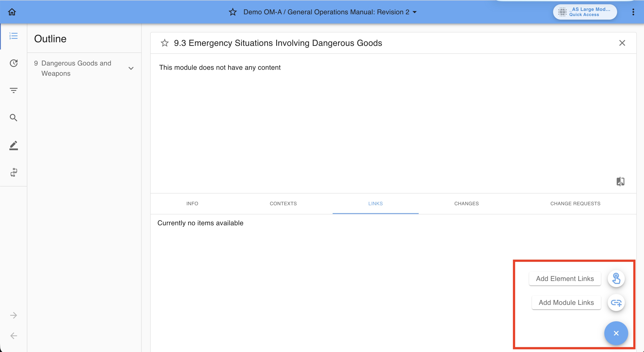Viewport: 644px width, 352px height.
Task: Toggle favorite star beside Demo OM-A title
Action: [233, 12]
